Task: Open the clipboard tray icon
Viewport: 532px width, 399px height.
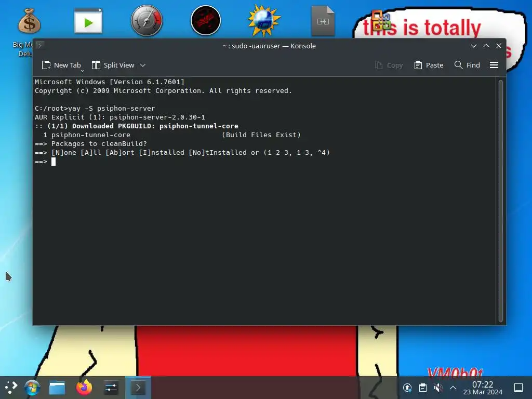Action: point(423,388)
